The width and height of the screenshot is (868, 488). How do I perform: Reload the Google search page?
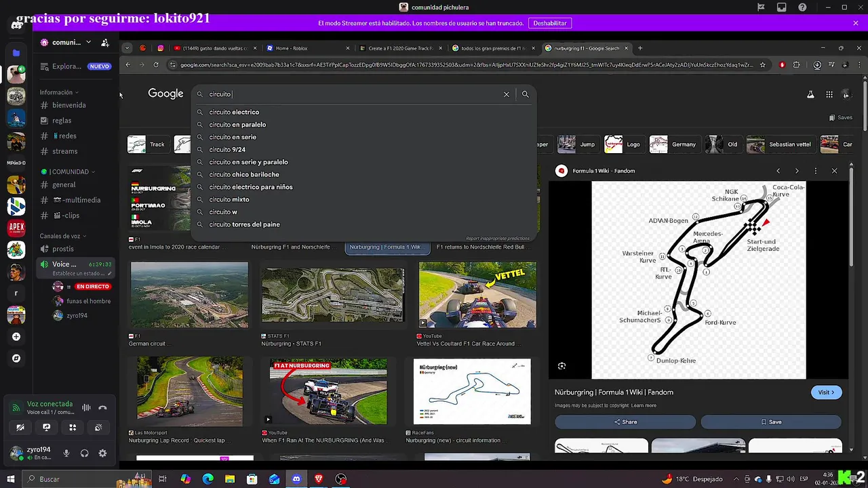click(156, 65)
